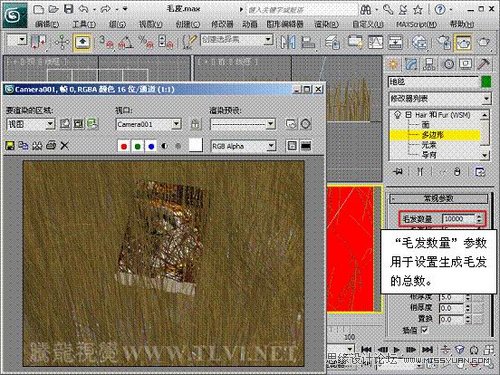Copy rendered image icon in frame window
This screenshot has height=375, width=500.
(23, 146)
